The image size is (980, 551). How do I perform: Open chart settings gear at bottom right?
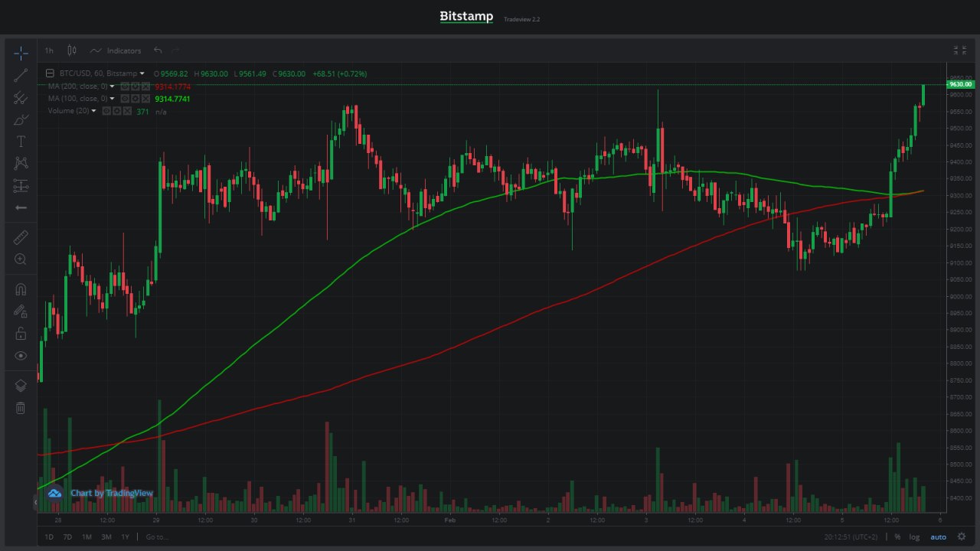pos(962,536)
